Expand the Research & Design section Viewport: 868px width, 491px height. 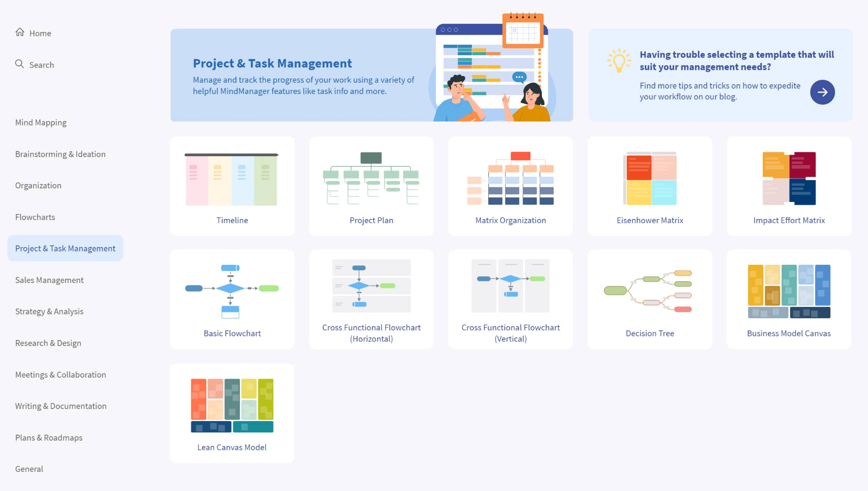[x=48, y=343]
